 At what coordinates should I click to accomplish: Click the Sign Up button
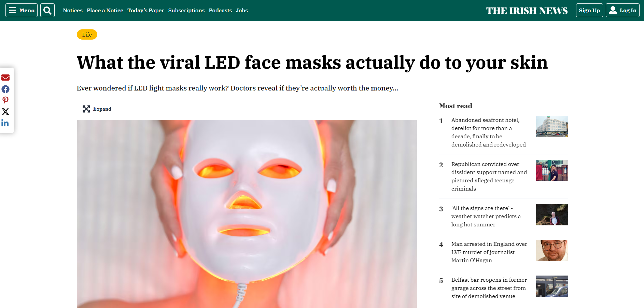point(589,10)
